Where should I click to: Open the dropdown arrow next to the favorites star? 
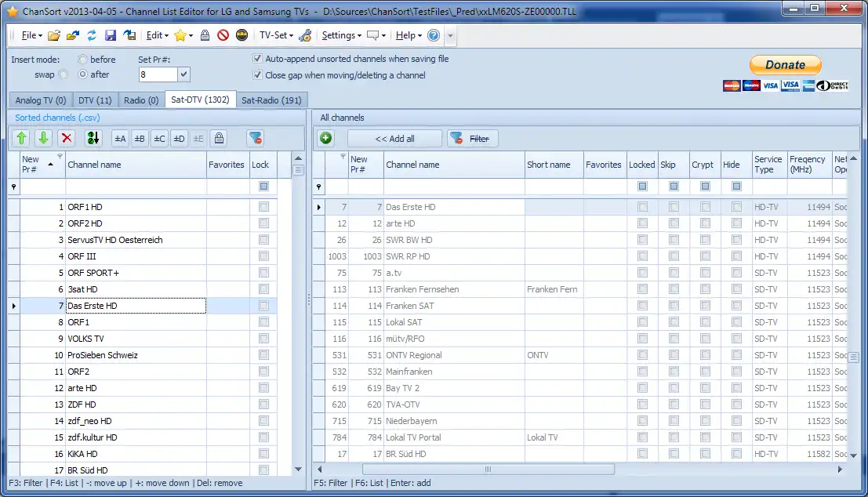[x=191, y=36]
